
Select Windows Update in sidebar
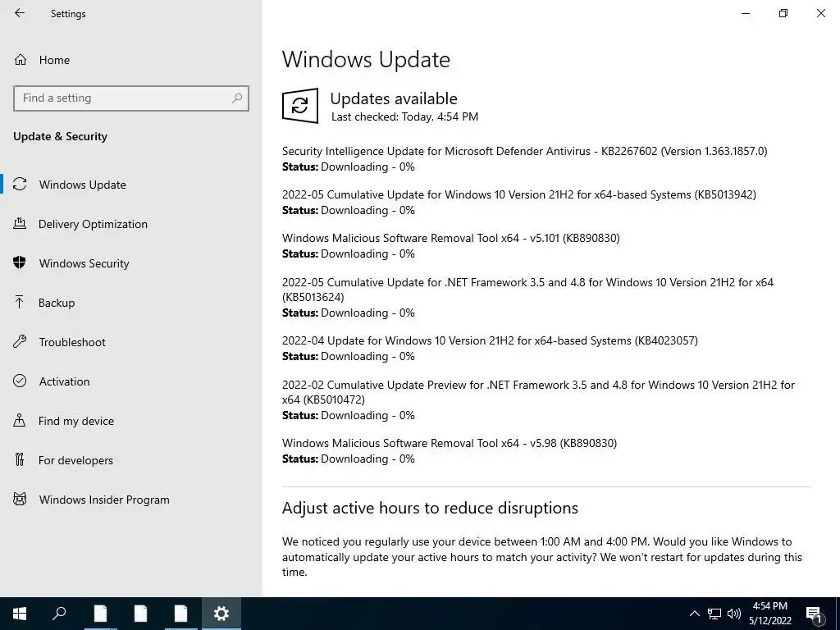pos(83,185)
